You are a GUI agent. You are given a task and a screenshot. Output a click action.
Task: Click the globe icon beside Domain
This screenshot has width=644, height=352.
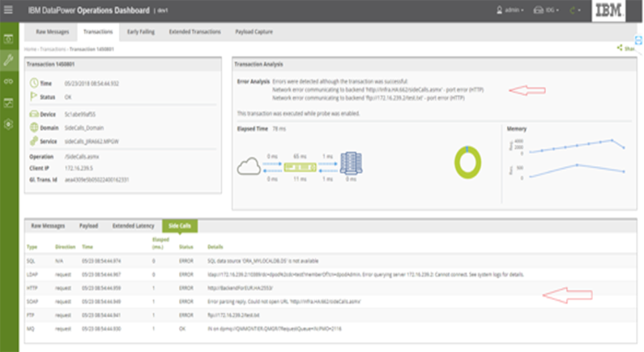(34, 128)
